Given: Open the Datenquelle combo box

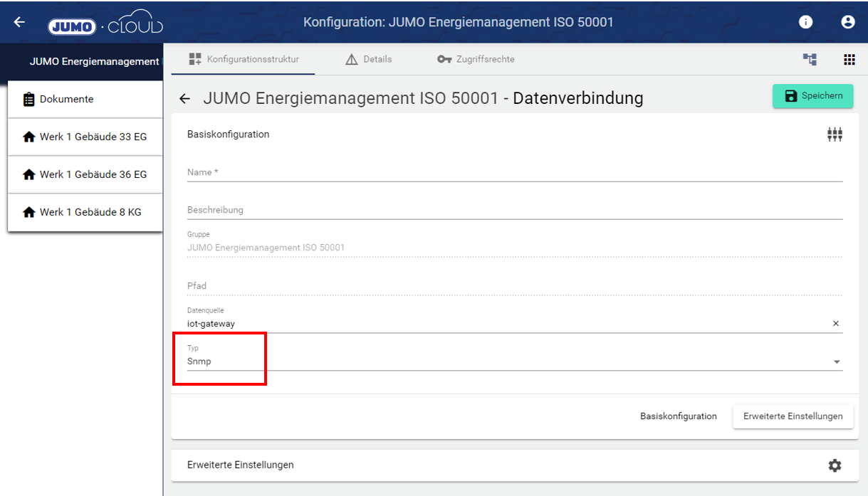Looking at the screenshot, I should tap(498, 324).
